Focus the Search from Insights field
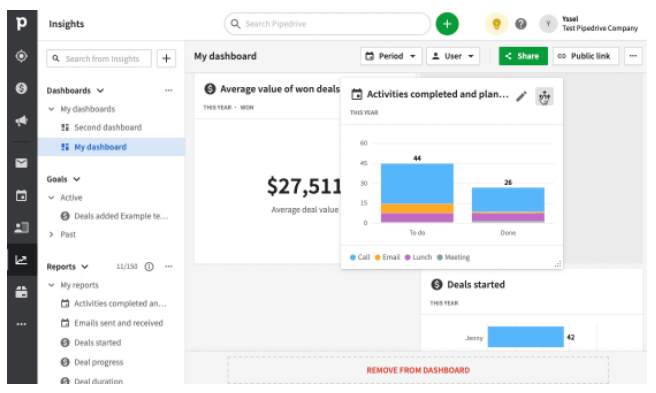The width and height of the screenshot is (656, 393). tap(99, 59)
